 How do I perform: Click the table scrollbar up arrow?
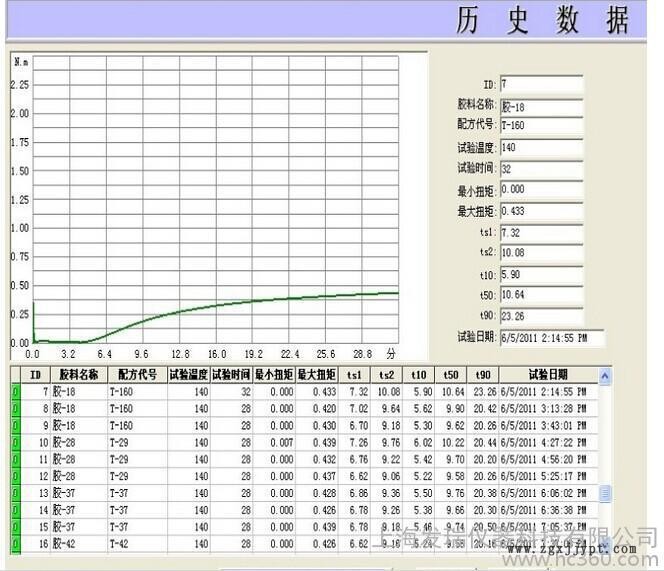click(x=604, y=376)
